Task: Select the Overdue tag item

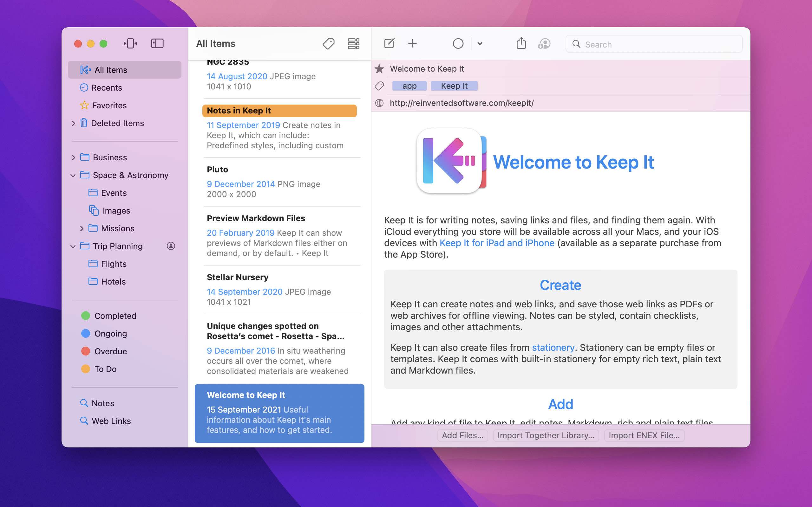Action: 110,351
